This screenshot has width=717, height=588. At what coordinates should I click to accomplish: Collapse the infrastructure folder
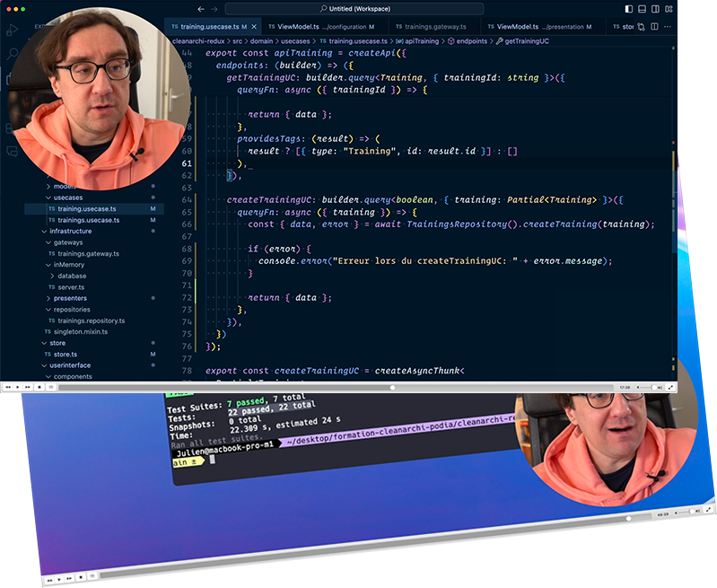[x=70, y=231]
